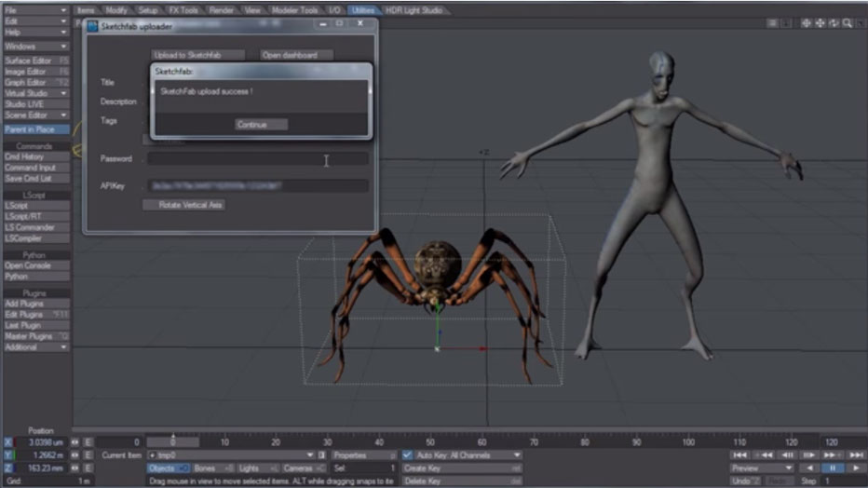The width and height of the screenshot is (868, 488).
Task: Jump to the first frame with transport controls
Action: click(739, 454)
